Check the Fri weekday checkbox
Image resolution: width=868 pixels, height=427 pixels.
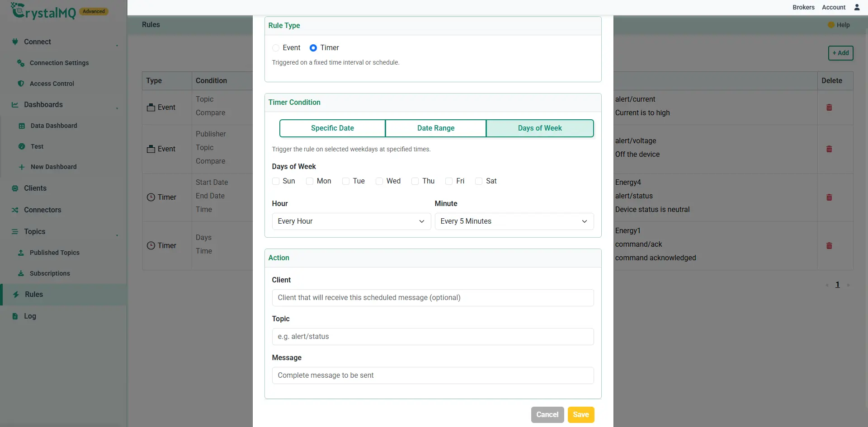[449, 181]
